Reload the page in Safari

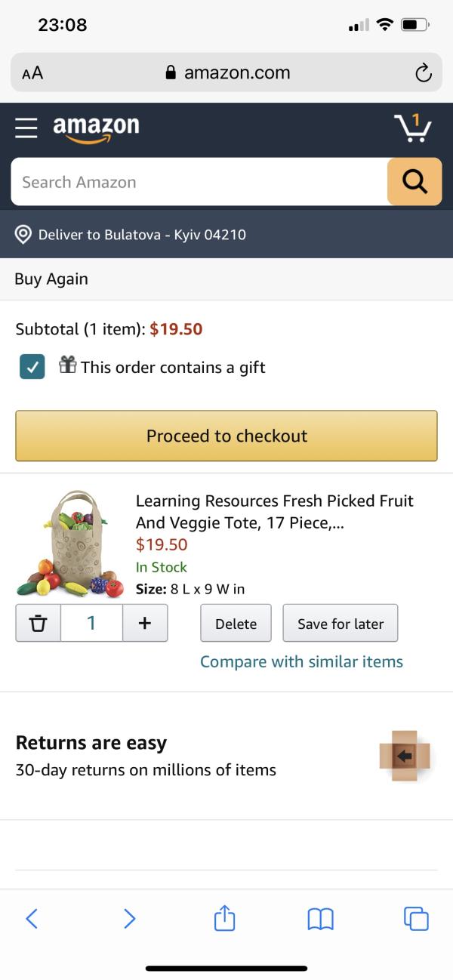424,72
